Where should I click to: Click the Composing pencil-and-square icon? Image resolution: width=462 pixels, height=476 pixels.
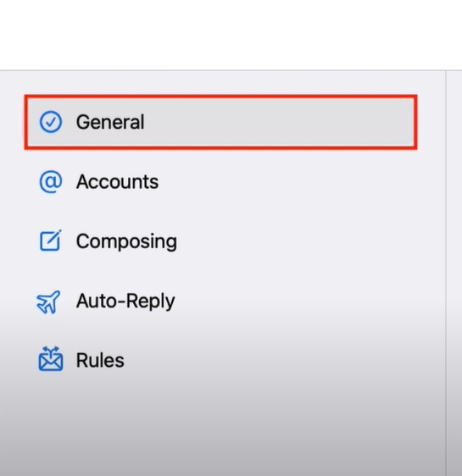(51, 241)
